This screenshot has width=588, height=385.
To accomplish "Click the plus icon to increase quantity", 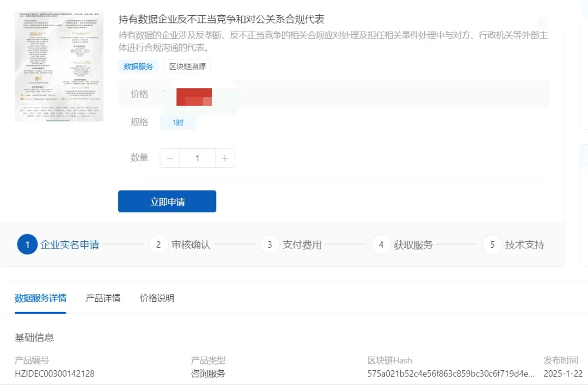I will pyautogui.click(x=225, y=158).
